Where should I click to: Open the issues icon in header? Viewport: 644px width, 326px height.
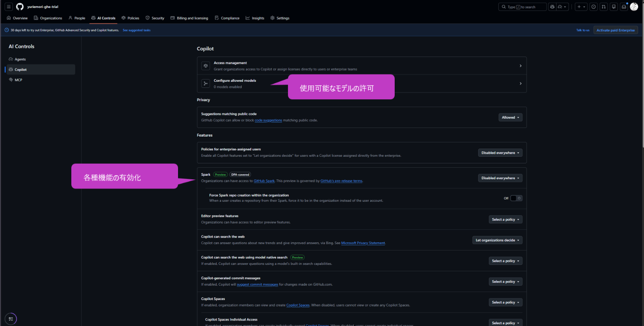click(x=593, y=7)
